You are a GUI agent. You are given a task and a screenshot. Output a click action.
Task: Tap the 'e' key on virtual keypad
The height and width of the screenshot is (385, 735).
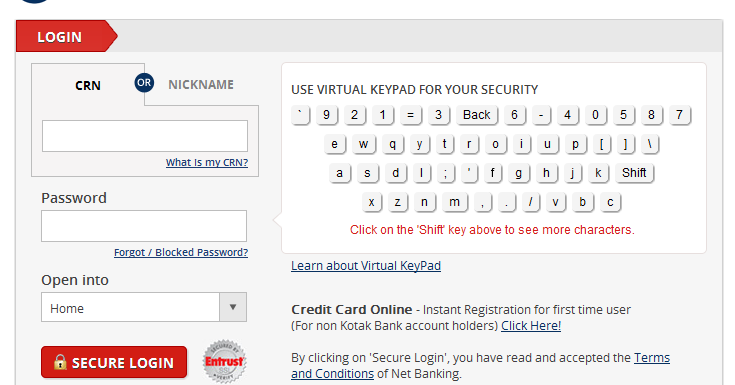click(x=334, y=144)
